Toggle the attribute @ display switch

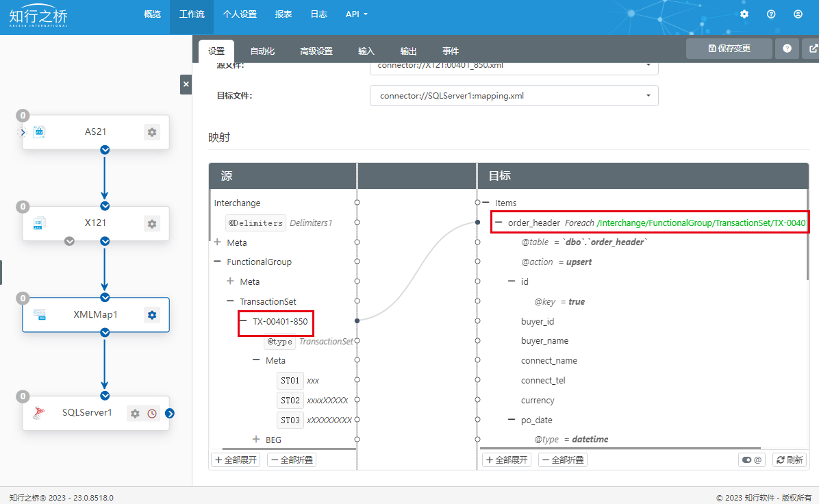pos(752,459)
